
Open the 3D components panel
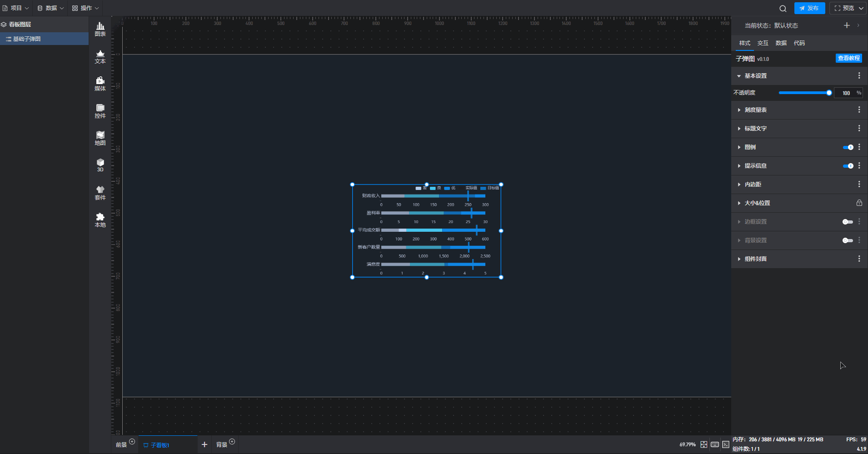100,165
